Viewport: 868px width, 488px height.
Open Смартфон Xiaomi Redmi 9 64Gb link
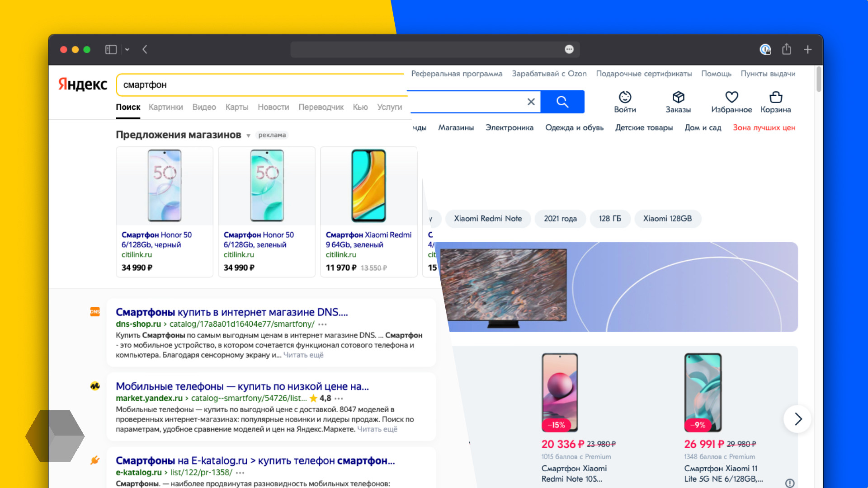368,239
